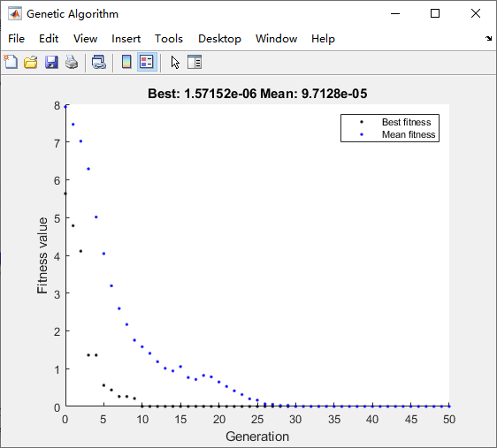
Task: Click the Link Plot toolbar icon
Action: [x=99, y=62]
